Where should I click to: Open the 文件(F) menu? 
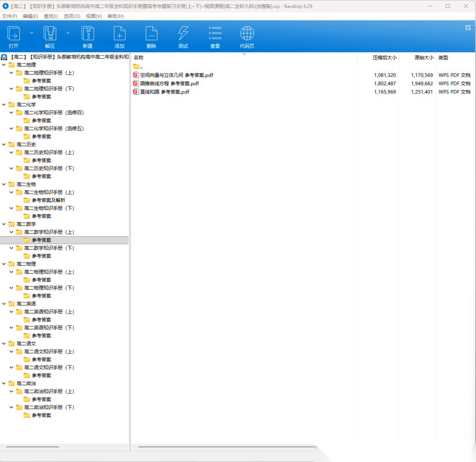(x=9, y=16)
